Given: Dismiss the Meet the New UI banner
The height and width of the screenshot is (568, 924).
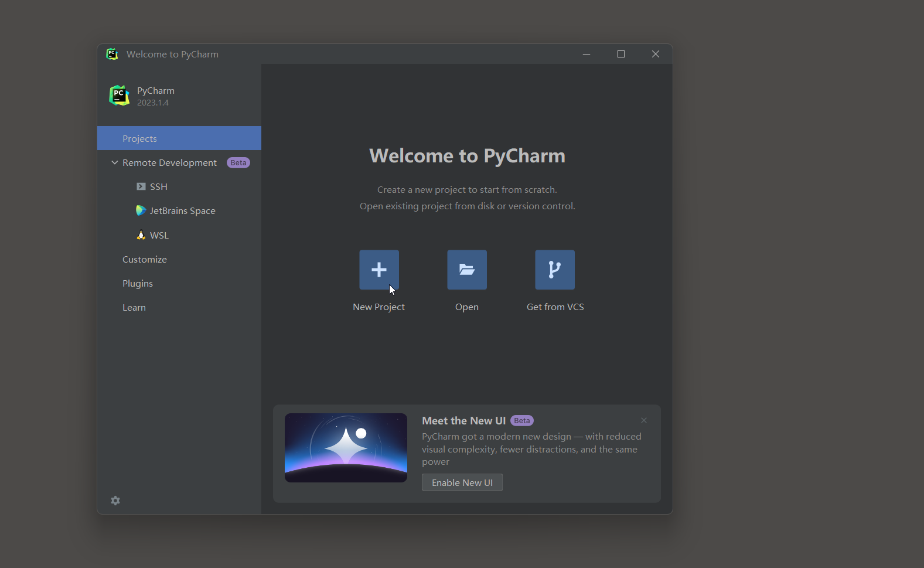Looking at the screenshot, I should tap(644, 420).
